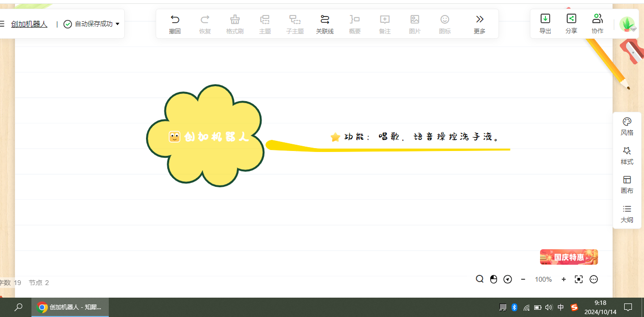The width and height of the screenshot is (644, 317).
Task: Open the more options ellipsis at bottom right
Action: pyautogui.click(x=594, y=279)
